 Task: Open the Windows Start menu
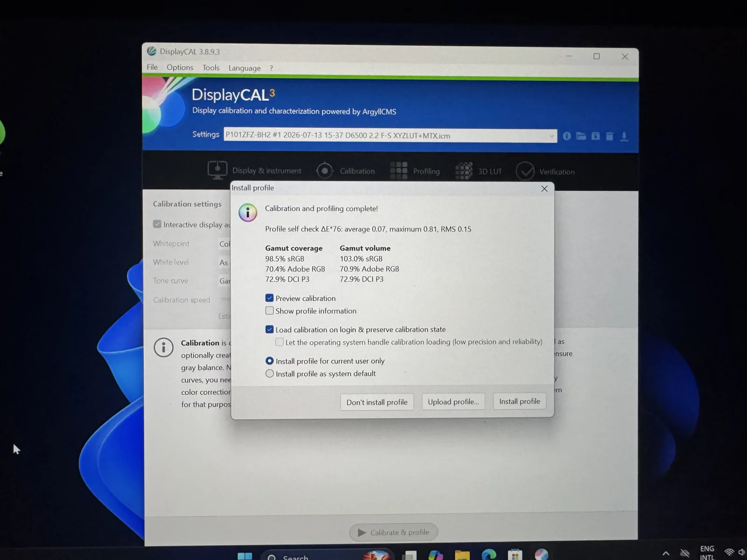coord(245,555)
